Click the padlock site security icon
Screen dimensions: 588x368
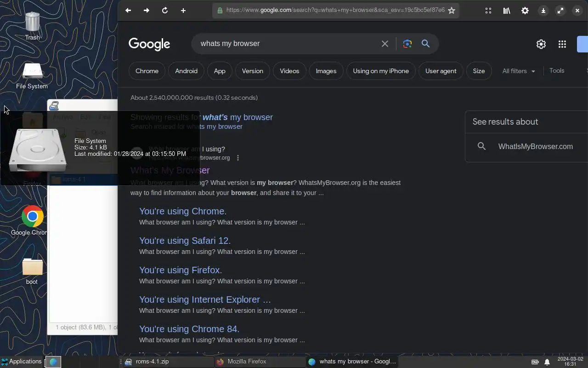coord(220,10)
